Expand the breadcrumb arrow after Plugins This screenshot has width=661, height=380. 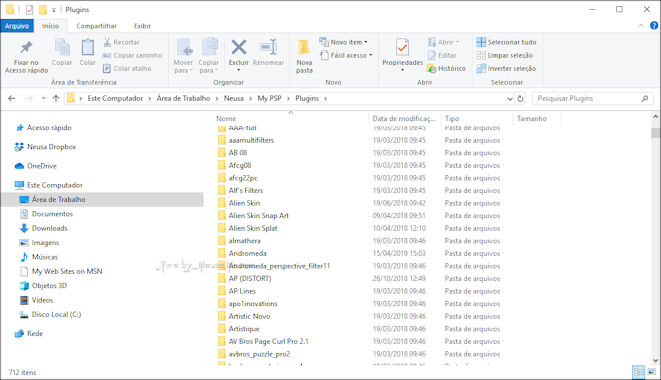325,98
